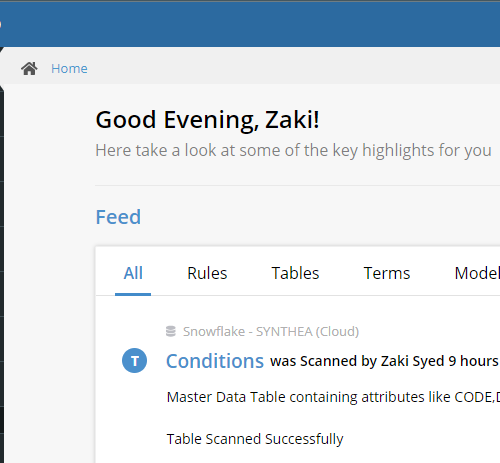Screen dimensions: 500x463
Task: Switch to the Rules tab
Action: (x=207, y=273)
